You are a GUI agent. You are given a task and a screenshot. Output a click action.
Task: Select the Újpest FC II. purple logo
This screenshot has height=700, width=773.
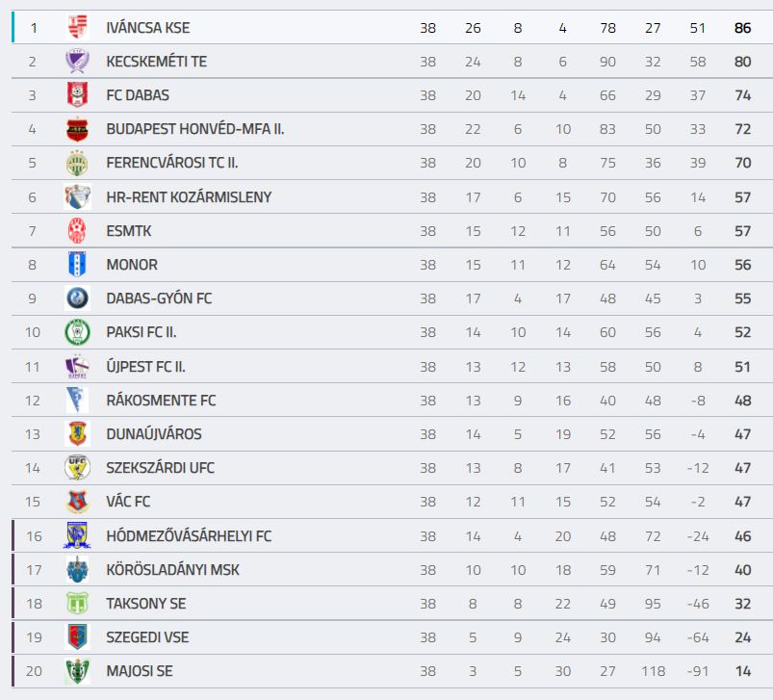pyautogui.click(x=77, y=366)
